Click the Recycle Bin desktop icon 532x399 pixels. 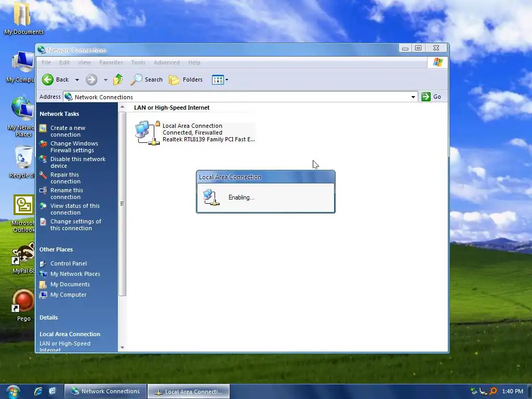click(x=22, y=162)
